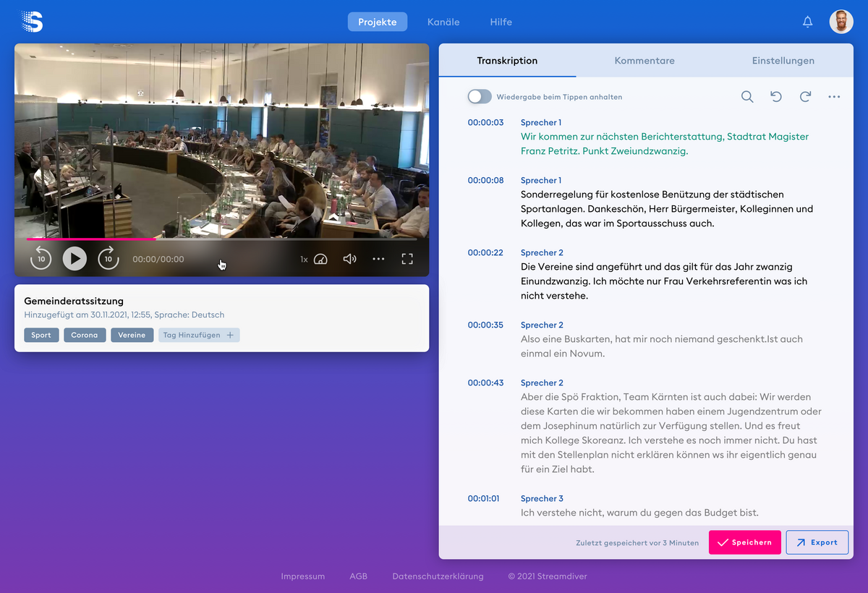This screenshot has width=868, height=593.
Task: Open the Hilfe menu item
Action: coord(501,22)
